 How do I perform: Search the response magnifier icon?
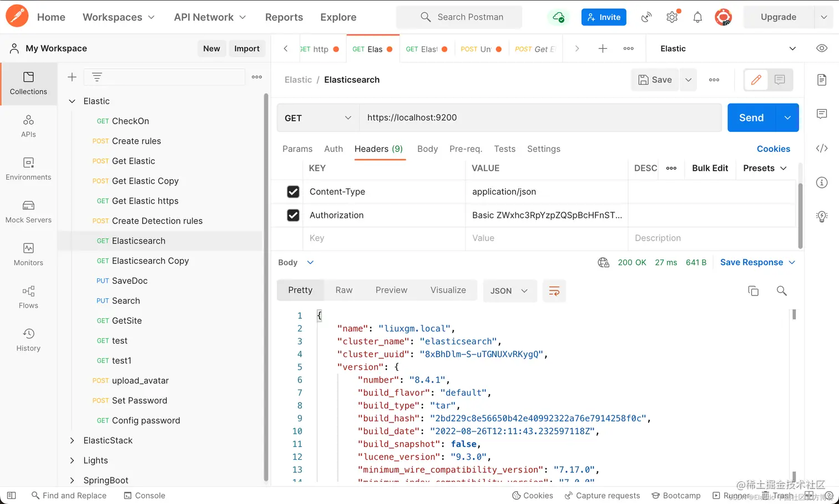click(782, 291)
